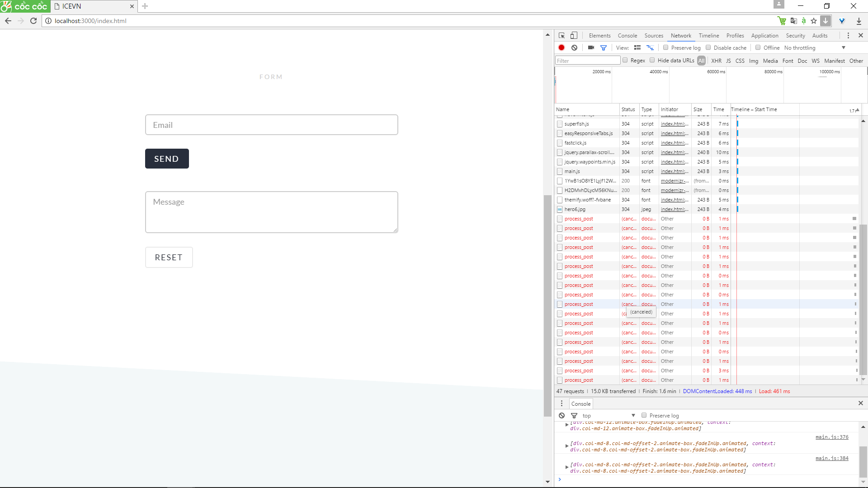Screen dimensions: 868x488
Task: Stop network recording with the red button
Action: pyautogui.click(x=561, y=47)
